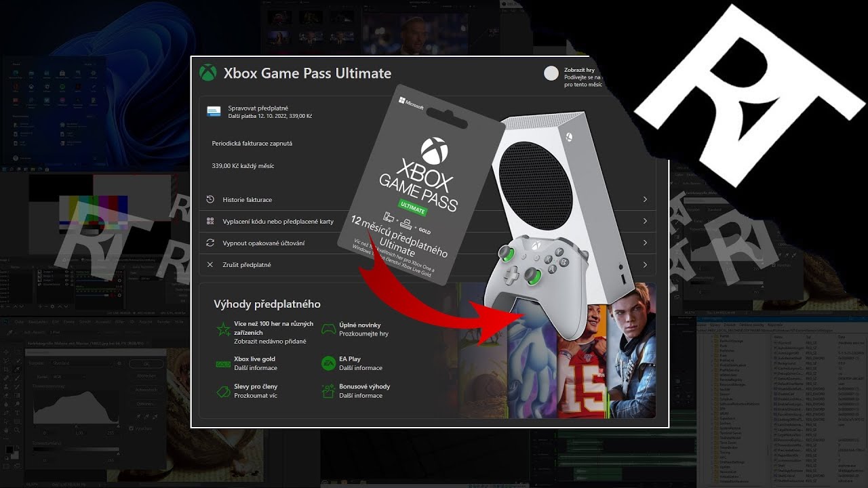Click Abbrechen in the Photoshop Levels dialog

click(146, 376)
